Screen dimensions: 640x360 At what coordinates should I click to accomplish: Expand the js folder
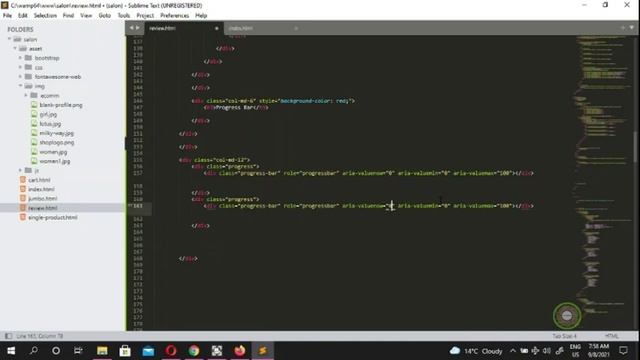tap(20, 170)
